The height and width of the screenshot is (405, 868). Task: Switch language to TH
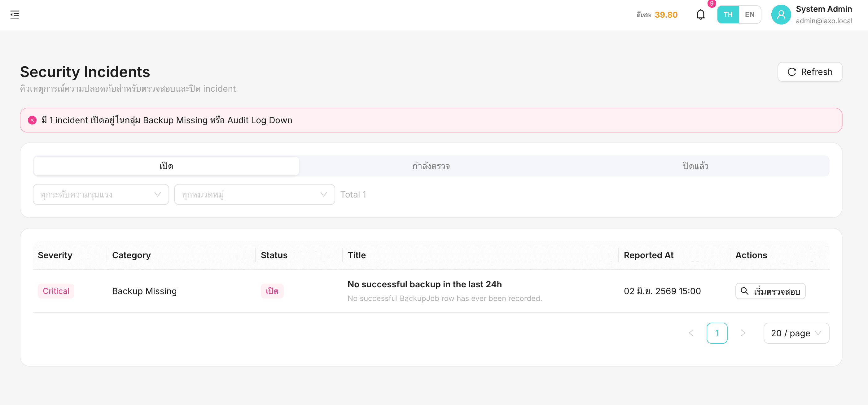pos(728,15)
